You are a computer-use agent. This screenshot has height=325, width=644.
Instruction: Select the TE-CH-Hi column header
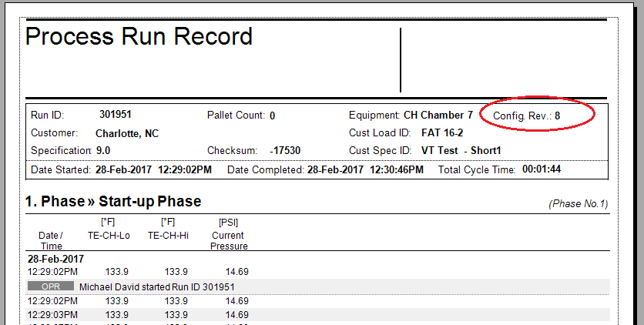[x=168, y=236]
